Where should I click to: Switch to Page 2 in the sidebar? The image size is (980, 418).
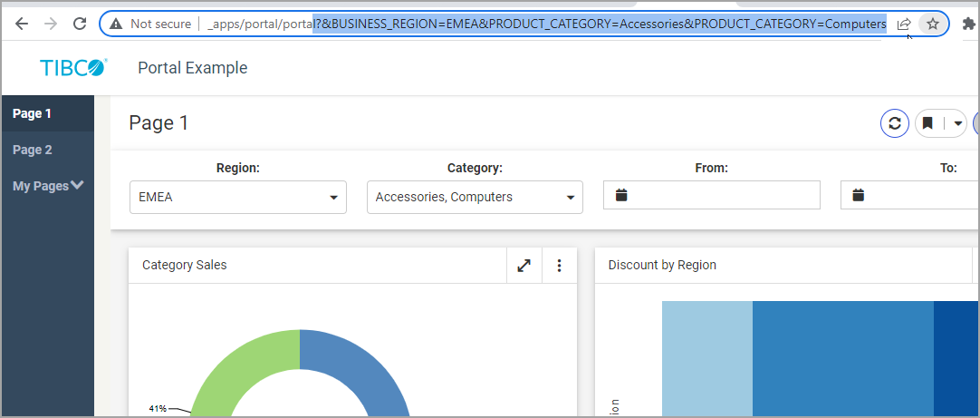[33, 150]
